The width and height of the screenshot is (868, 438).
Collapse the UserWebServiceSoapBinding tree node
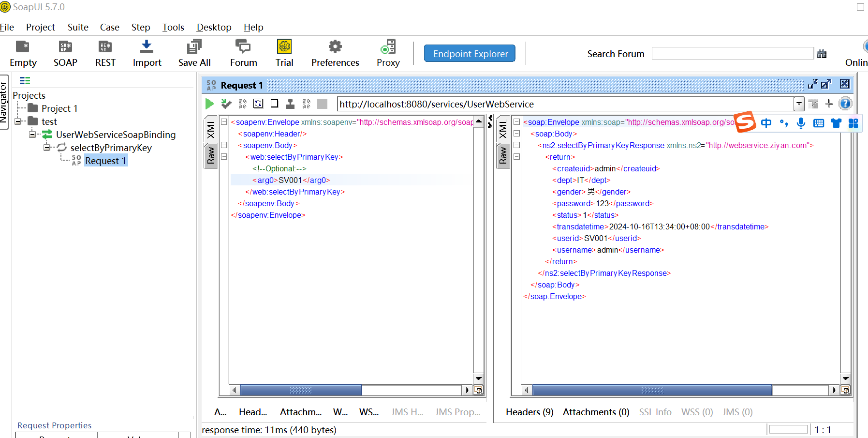coord(32,134)
